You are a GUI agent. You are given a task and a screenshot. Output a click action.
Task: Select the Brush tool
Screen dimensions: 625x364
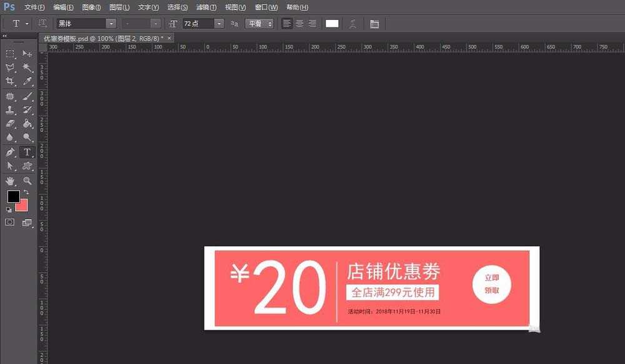[27, 96]
